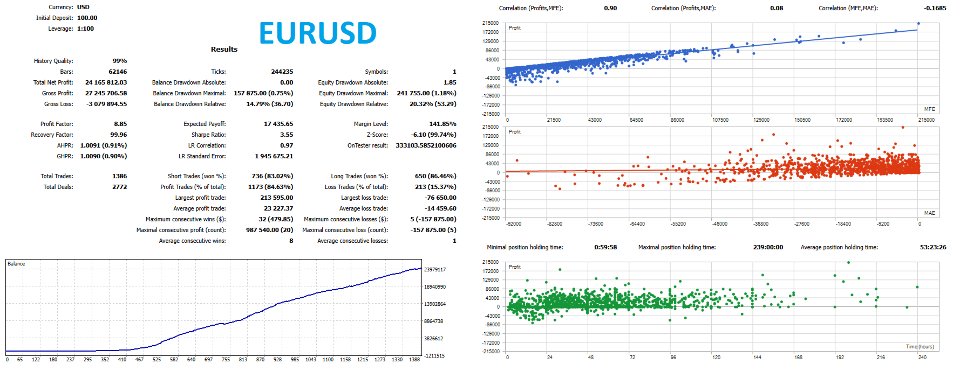
Task: Select the OnTester result number
Action: pos(427,145)
